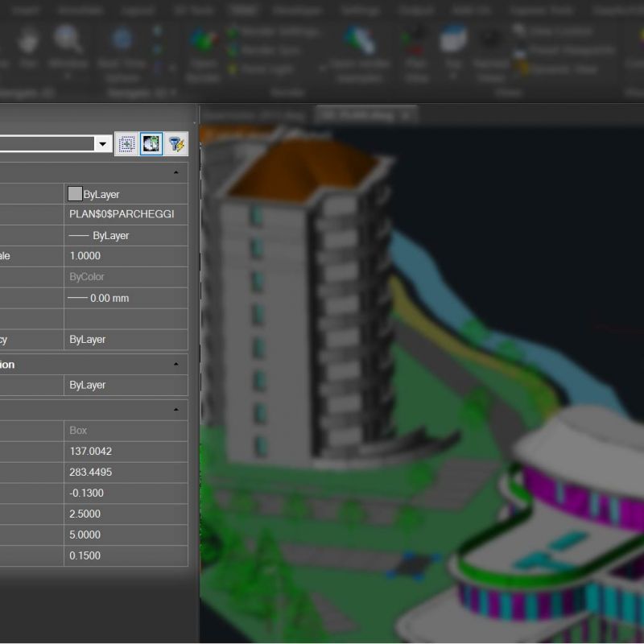The image size is (644, 644).
Task: Select the Pan hand icon in ribbon
Action: 29,41
